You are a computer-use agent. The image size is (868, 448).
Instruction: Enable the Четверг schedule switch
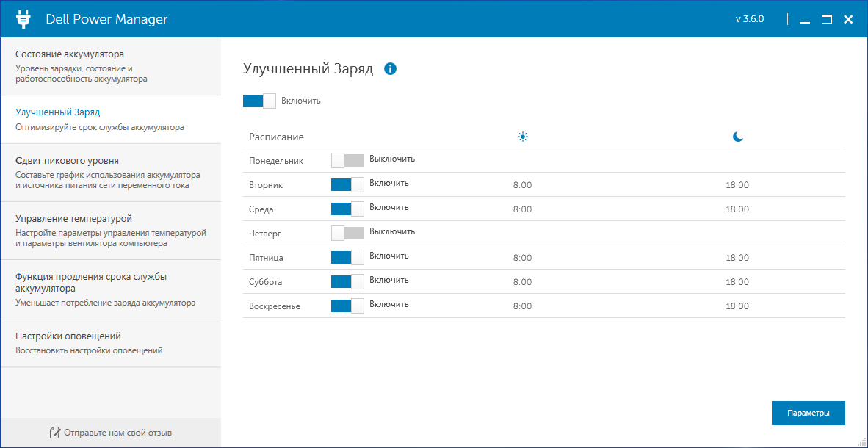[x=347, y=233]
